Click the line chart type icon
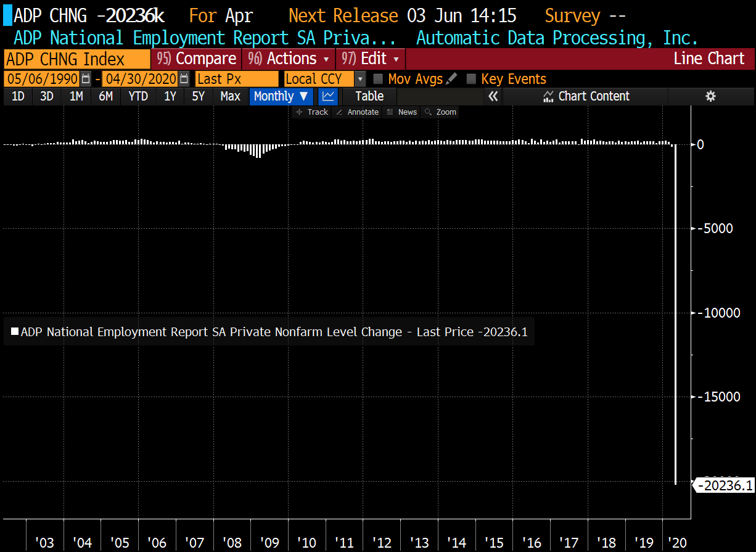 click(329, 96)
